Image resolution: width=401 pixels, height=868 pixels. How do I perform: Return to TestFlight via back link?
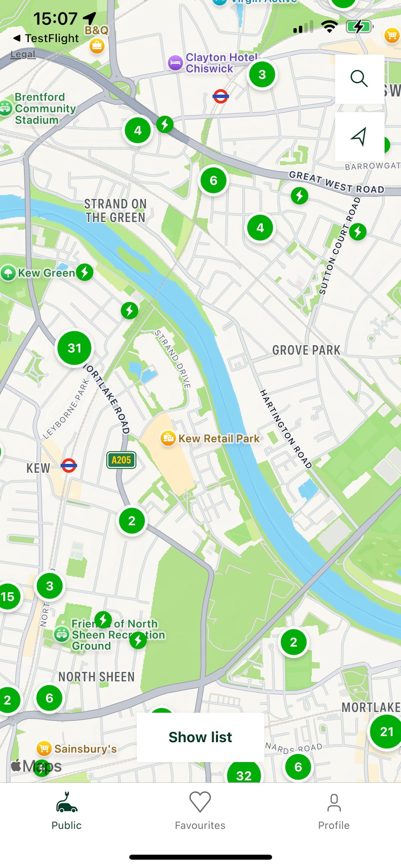click(x=46, y=38)
